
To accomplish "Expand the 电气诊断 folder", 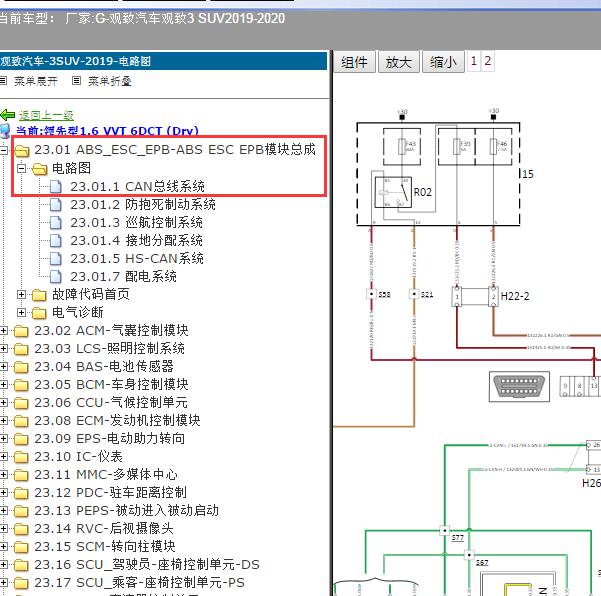I will tap(22, 312).
